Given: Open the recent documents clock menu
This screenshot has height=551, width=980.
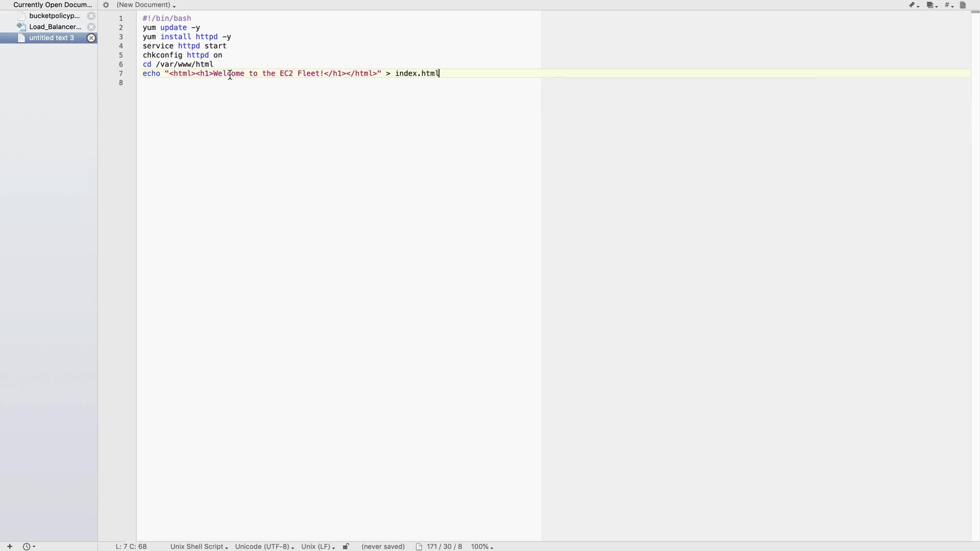Looking at the screenshot, I should tap(29, 546).
